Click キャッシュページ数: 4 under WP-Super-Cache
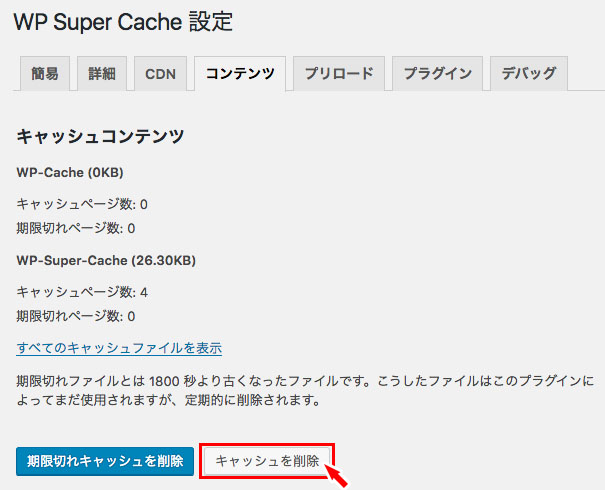605x490 pixels. pyautogui.click(x=82, y=292)
